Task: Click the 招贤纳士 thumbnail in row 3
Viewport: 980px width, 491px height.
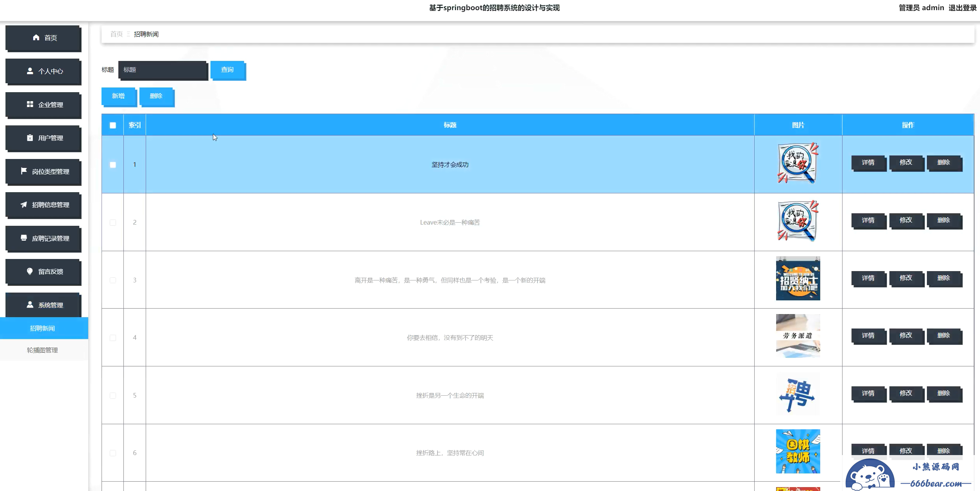Action: (798, 279)
